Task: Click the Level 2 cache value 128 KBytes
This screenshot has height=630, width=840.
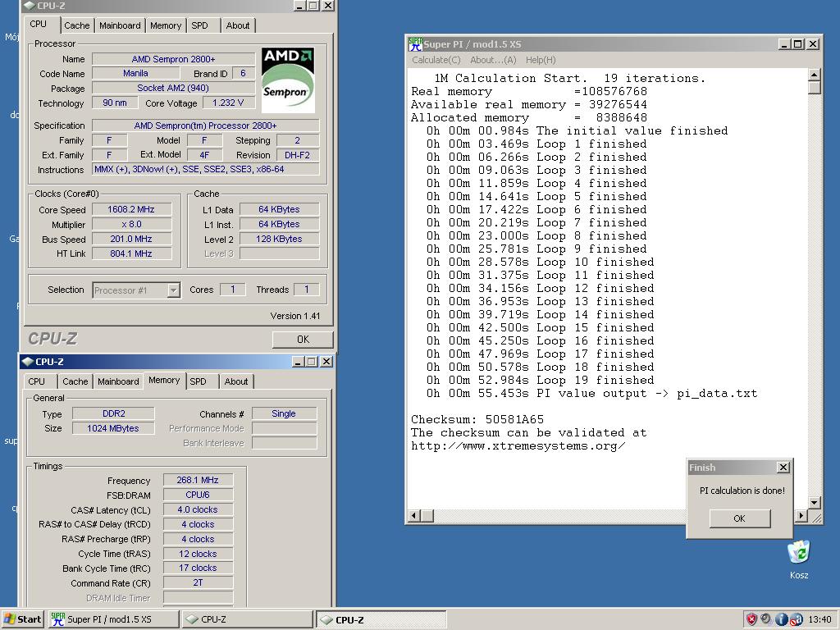Action: tap(279, 239)
